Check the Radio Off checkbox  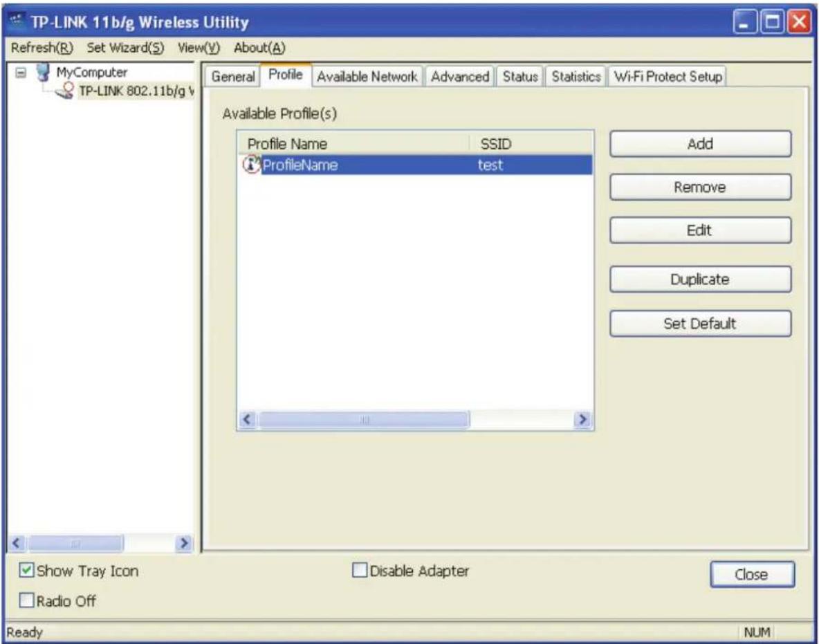(x=26, y=600)
